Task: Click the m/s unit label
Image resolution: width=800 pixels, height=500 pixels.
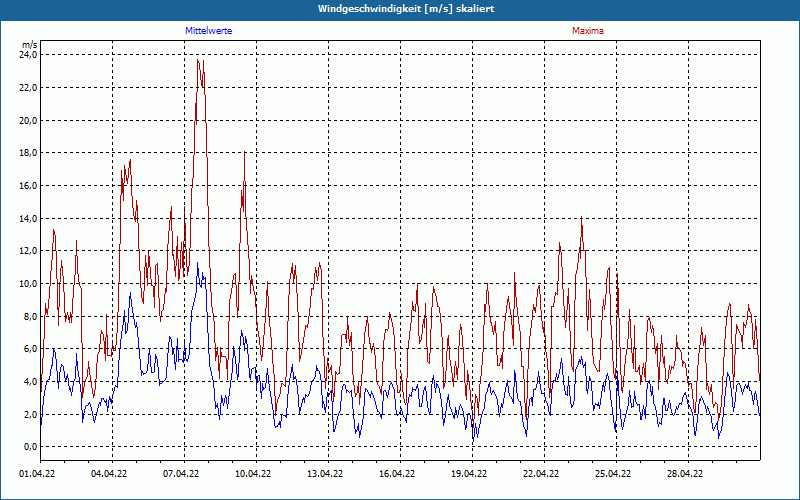Action: tap(30, 45)
